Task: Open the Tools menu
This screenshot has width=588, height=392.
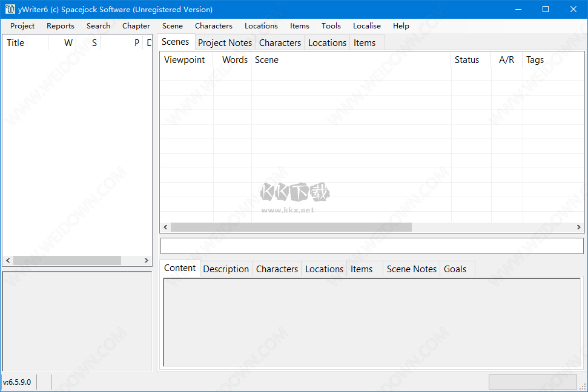Action: point(331,26)
